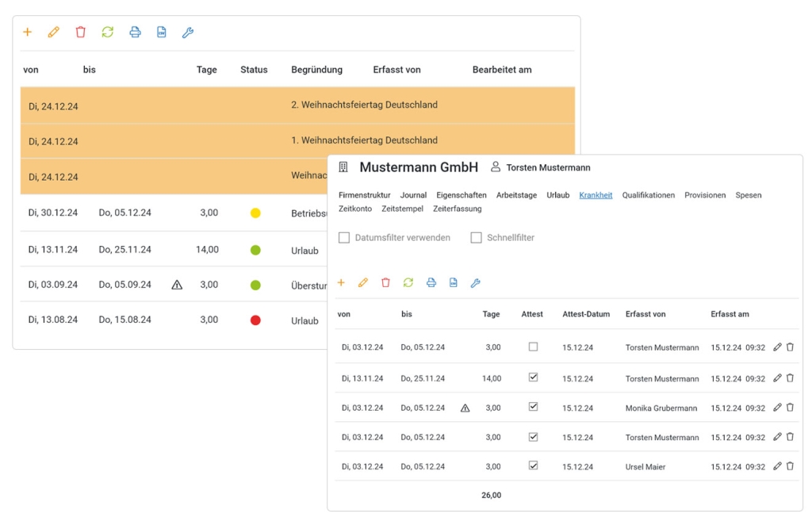Untick the Attest checkbox in Ursel Maier's row

[533, 466]
